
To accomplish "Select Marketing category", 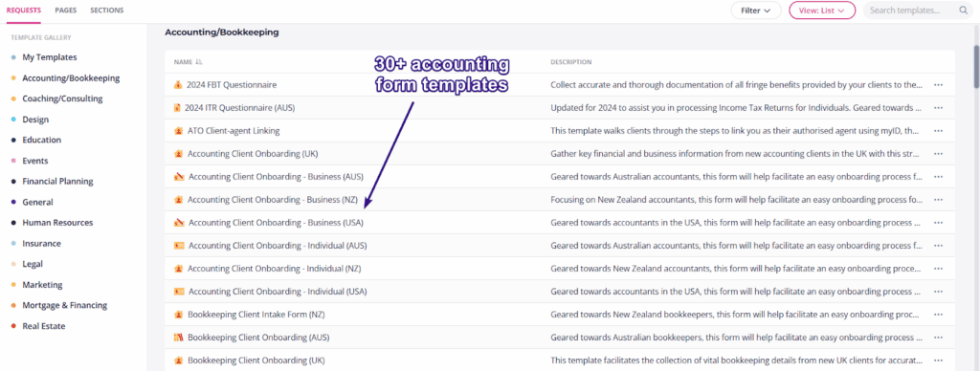I will tap(42, 285).
